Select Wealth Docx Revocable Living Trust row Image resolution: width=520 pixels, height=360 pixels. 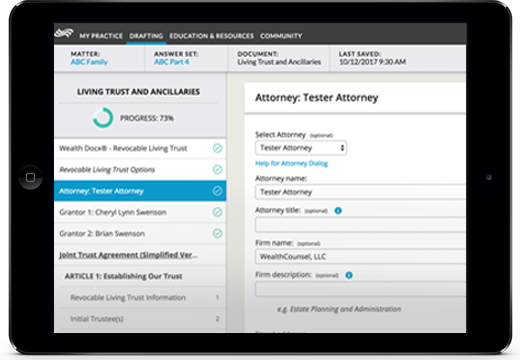(140, 148)
